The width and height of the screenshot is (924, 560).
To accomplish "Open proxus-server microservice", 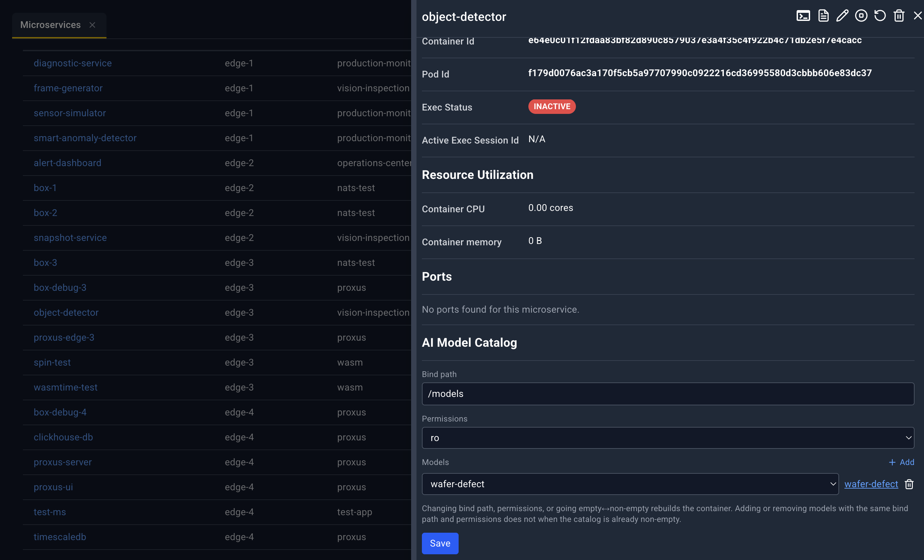I will click(x=63, y=462).
